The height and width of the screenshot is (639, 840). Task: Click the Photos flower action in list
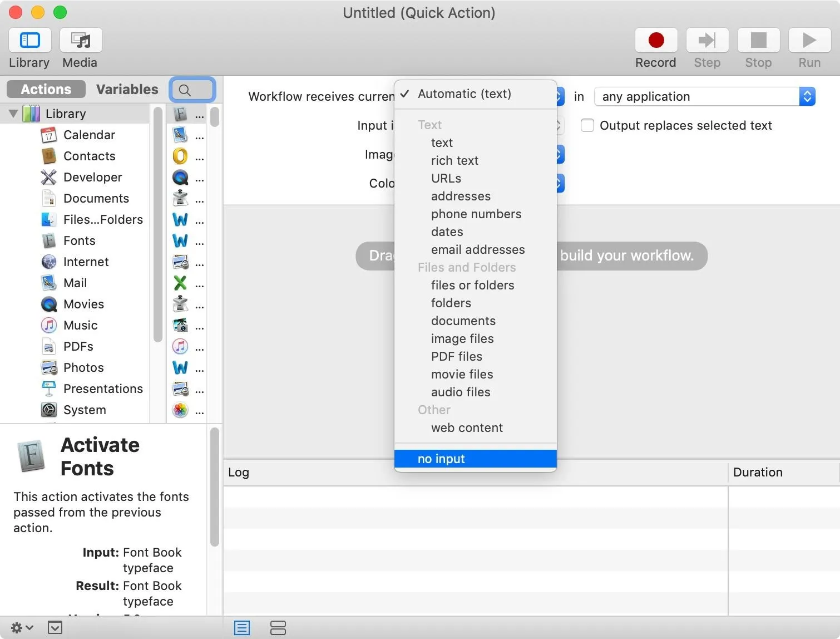180,410
